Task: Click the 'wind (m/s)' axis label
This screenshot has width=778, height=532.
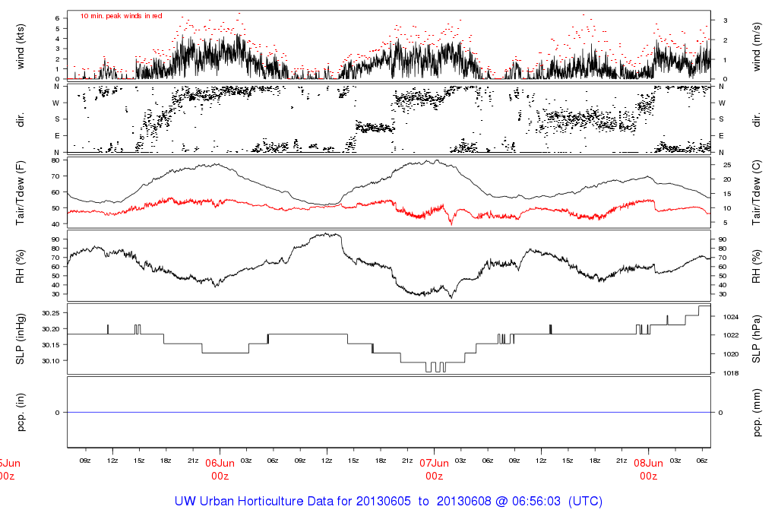Action: [x=756, y=46]
